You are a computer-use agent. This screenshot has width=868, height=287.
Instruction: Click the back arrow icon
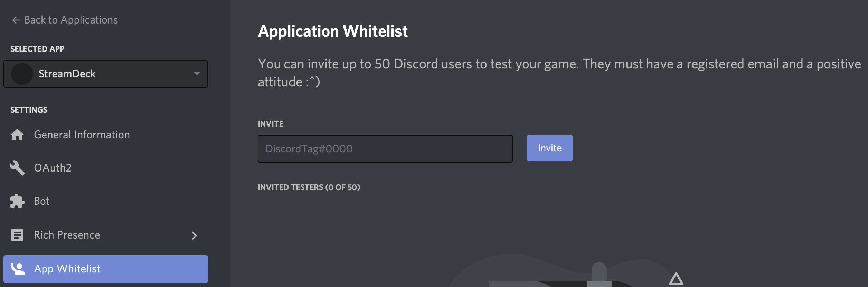[15, 20]
